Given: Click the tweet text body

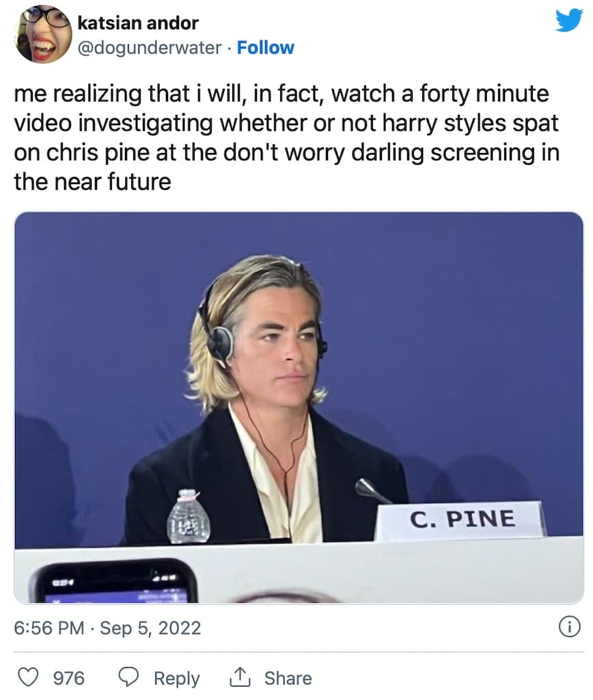Looking at the screenshot, I should tap(286, 137).
